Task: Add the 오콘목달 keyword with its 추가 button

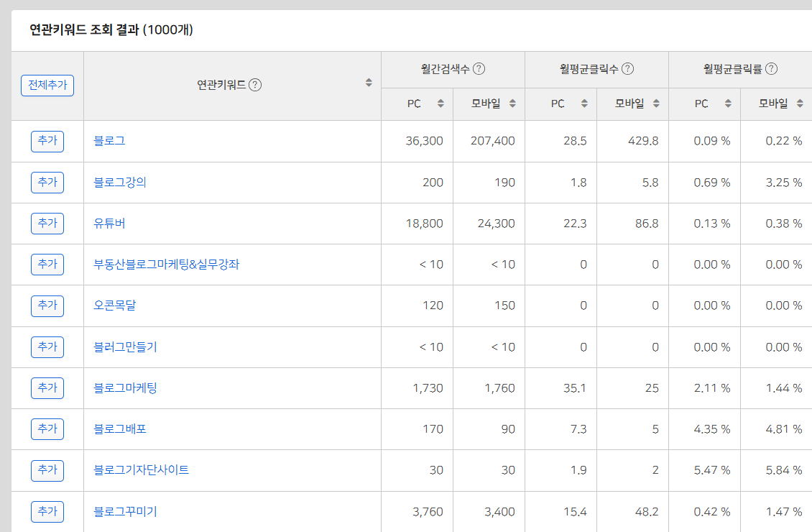Action: click(x=47, y=306)
